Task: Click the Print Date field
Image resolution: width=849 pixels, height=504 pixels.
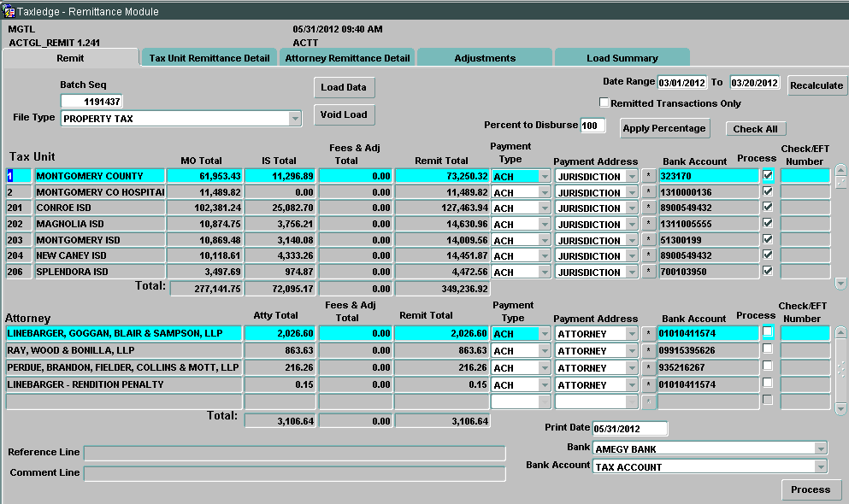Action: [630, 428]
